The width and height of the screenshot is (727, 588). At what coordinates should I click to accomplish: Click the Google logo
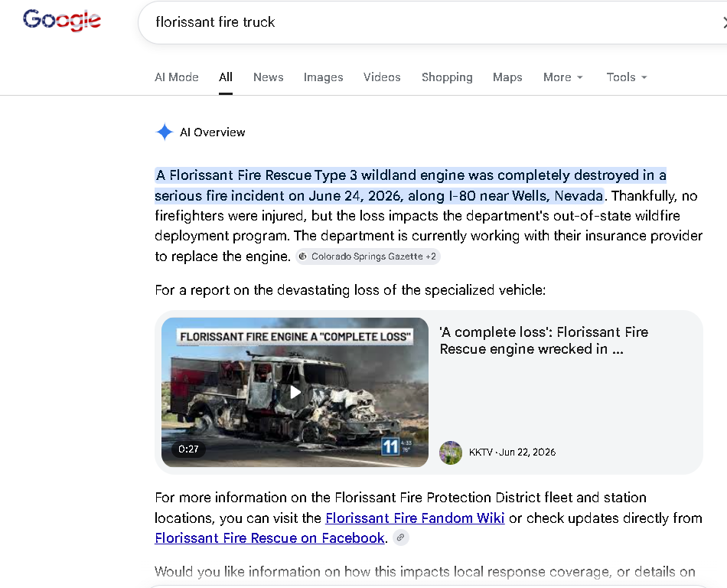(x=62, y=20)
